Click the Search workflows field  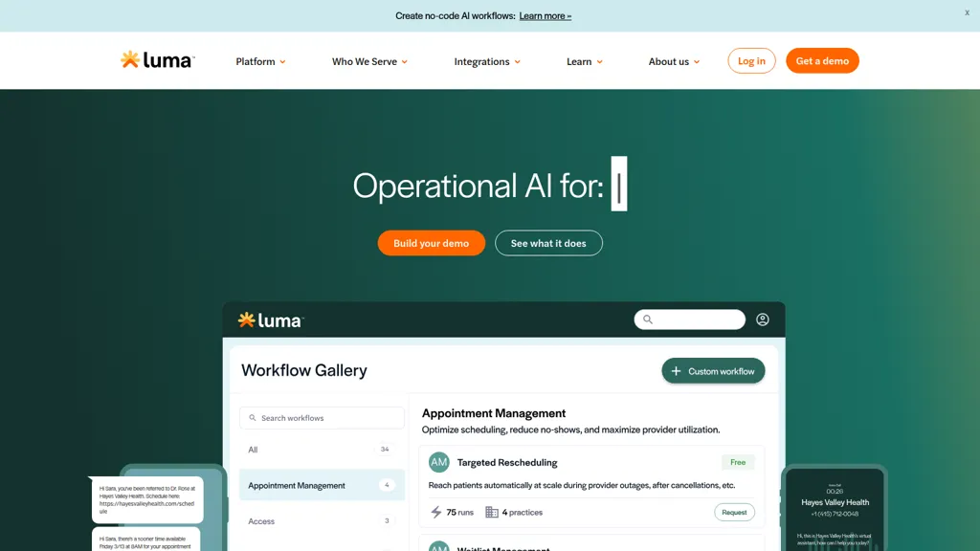point(322,418)
